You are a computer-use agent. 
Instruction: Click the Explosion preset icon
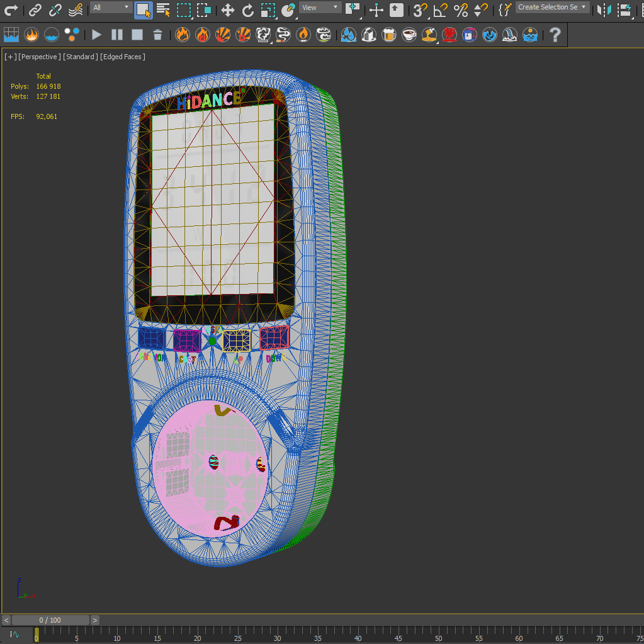click(223, 35)
